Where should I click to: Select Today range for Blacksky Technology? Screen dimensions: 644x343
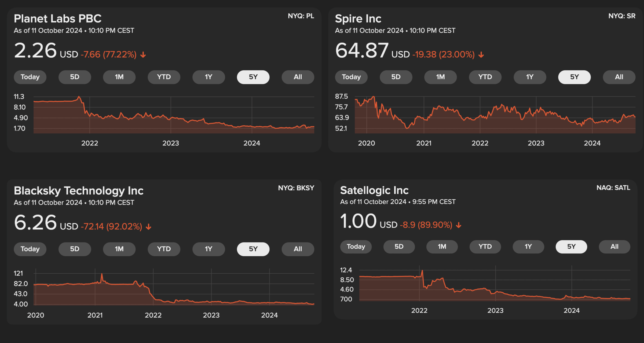coord(30,249)
